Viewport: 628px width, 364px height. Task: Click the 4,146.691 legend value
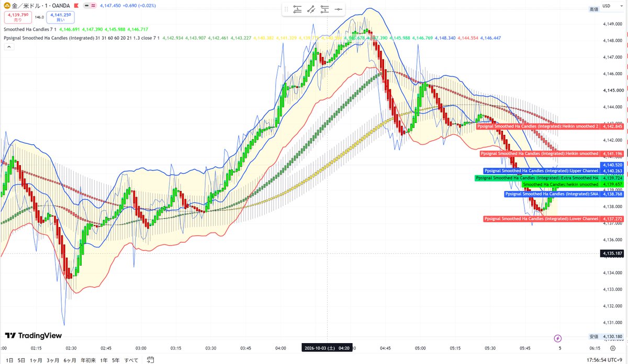(x=70, y=29)
